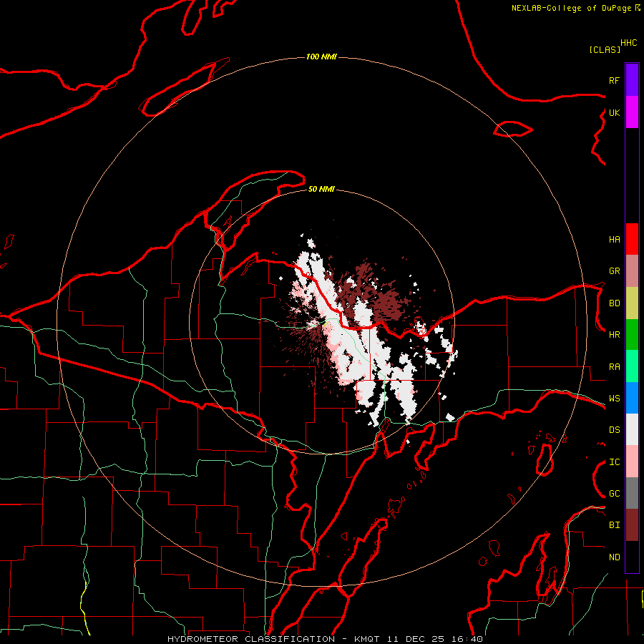Click the ND legend label
Image resolution: width=644 pixels, height=644 pixels.
pos(615,557)
